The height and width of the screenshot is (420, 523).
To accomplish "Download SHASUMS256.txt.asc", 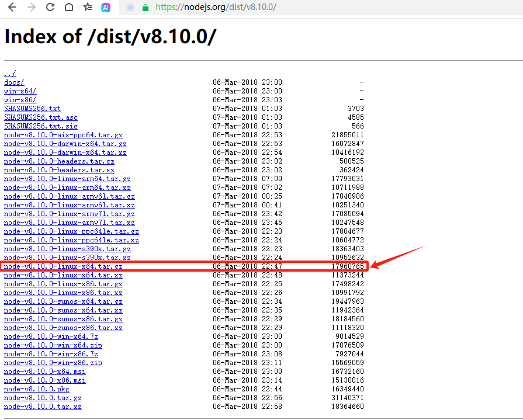I will point(41,117).
